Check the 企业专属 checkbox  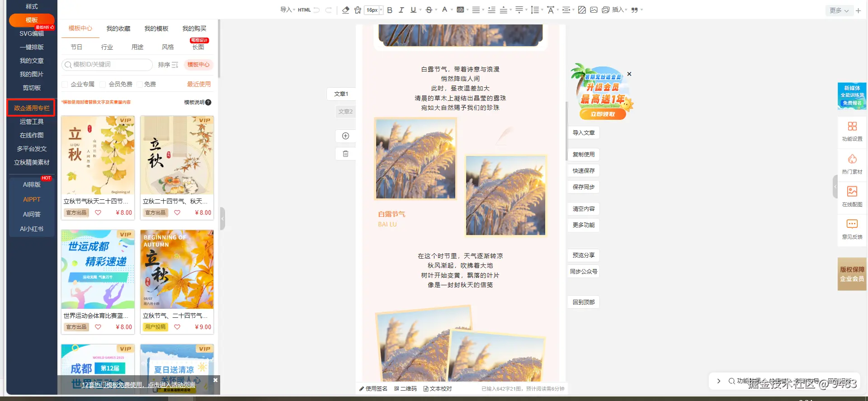click(65, 85)
